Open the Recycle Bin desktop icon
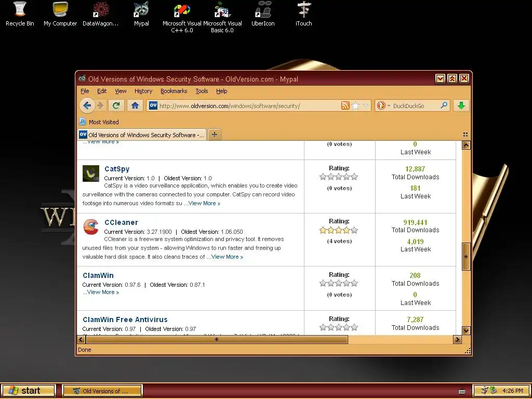The width and height of the screenshot is (532, 399). coord(20,14)
